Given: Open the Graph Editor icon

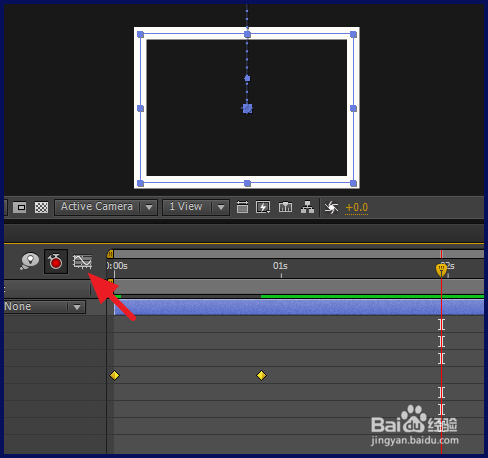Looking at the screenshot, I should (x=82, y=262).
